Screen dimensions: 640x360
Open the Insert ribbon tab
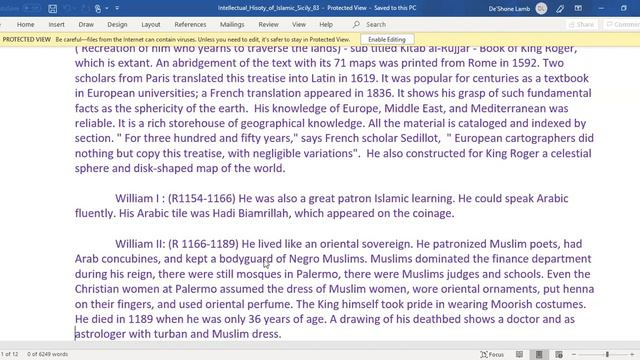tap(56, 24)
